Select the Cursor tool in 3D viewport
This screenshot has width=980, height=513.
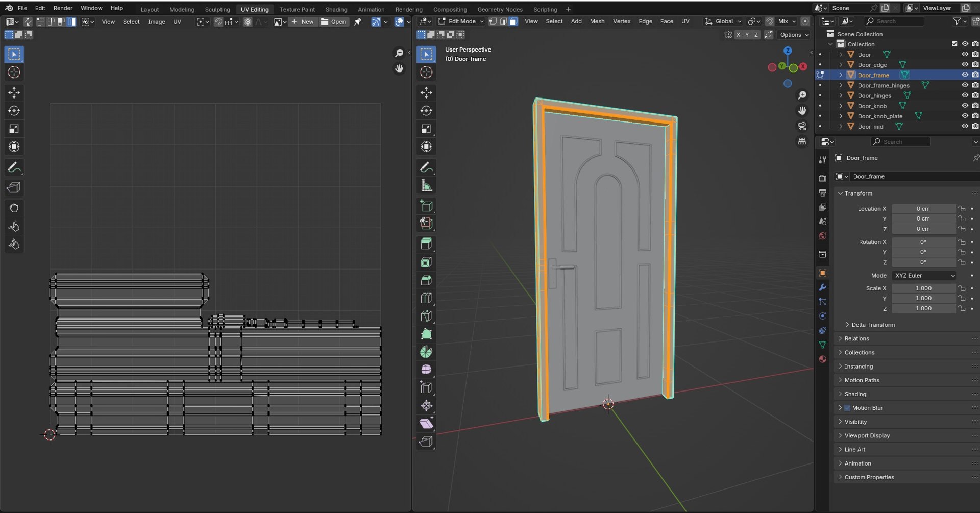pyautogui.click(x=426, y=72)
